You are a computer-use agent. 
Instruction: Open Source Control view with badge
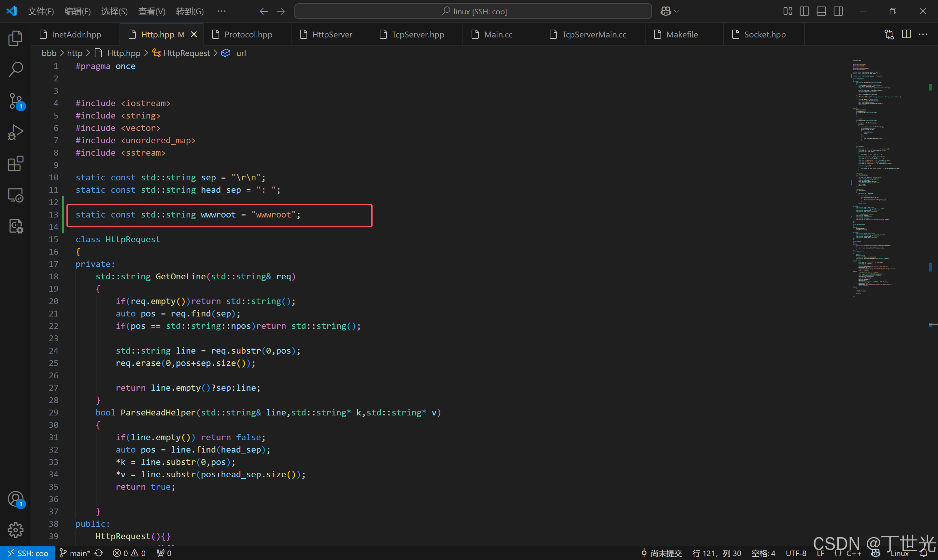click(15, 101)
